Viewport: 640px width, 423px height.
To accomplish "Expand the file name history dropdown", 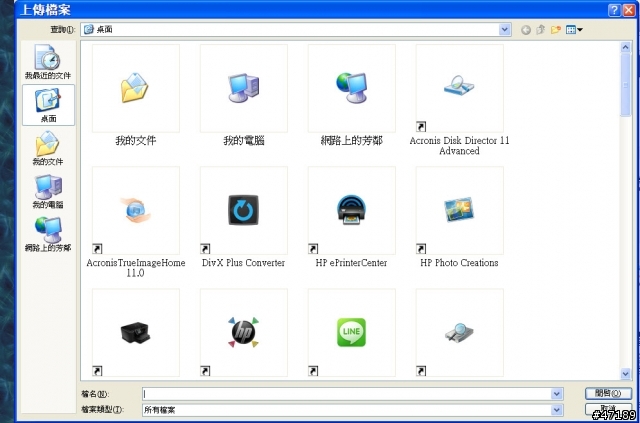I will [556, 394].
